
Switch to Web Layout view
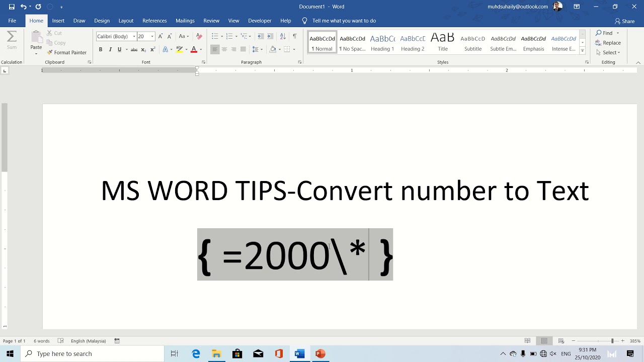(561, 341)
